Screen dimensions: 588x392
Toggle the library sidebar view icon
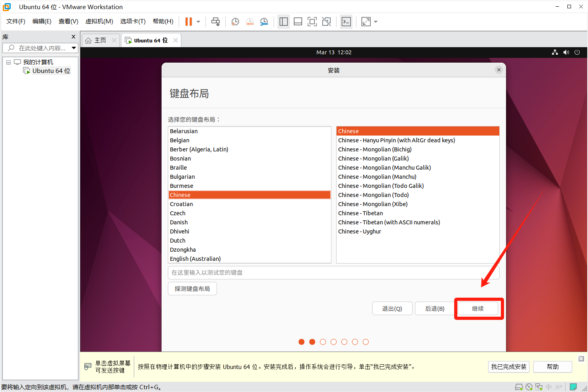[x=284, y=22]
